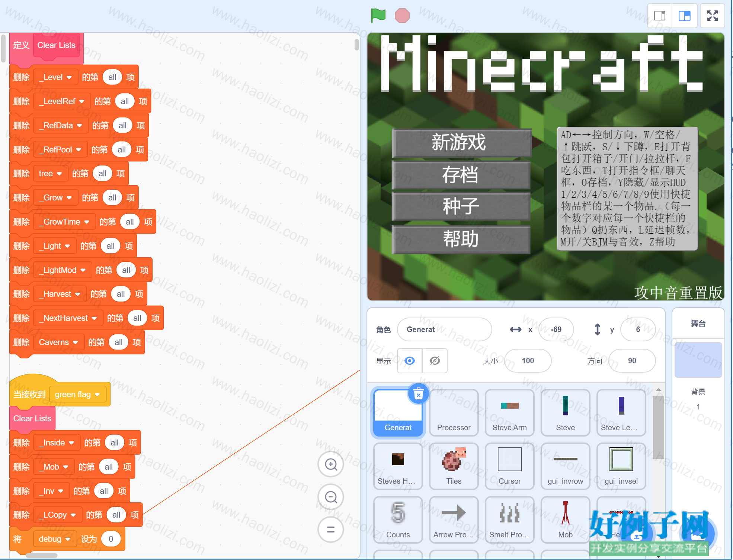Image resolution: width=733 pixels, height=560 pixels.
Task: Select the Cursor sprite
Action: [509, 466]
